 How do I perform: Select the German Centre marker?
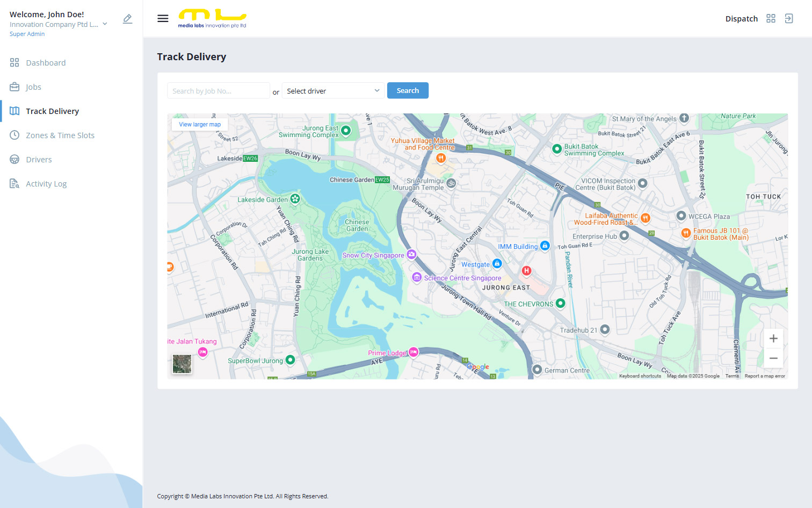[x=536, y=369]
